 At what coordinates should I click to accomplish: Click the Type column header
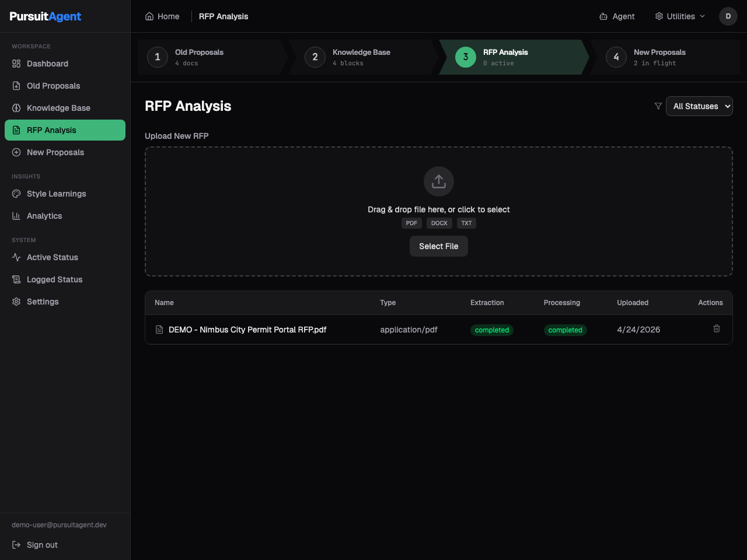(388, 303)
